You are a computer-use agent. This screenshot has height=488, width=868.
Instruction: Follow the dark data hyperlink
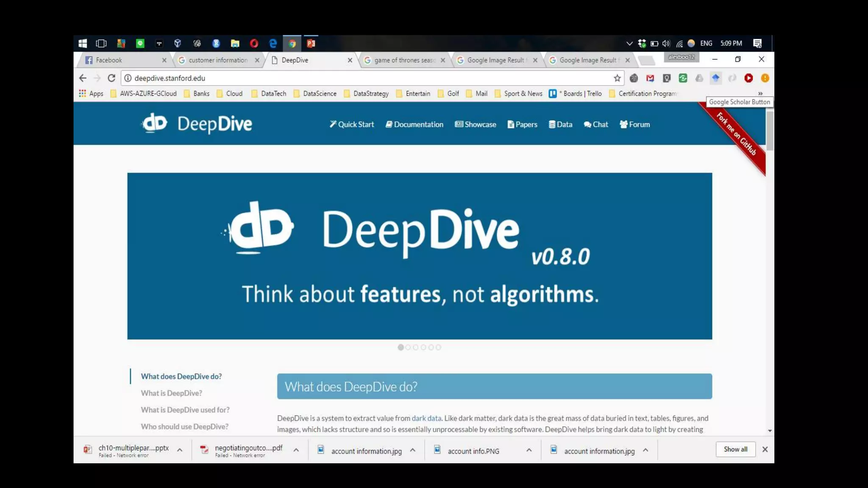[x=426, y=418]
